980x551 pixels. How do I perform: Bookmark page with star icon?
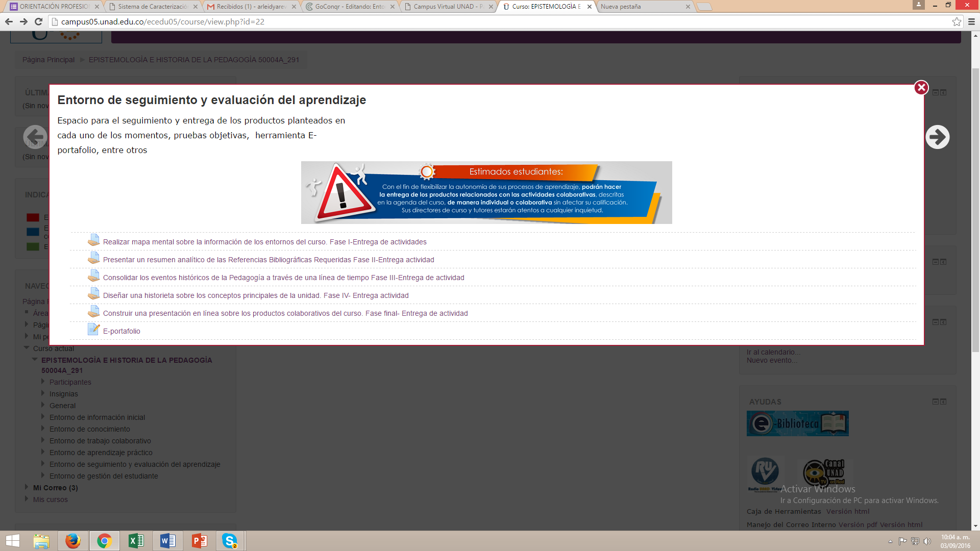click(957, 21)
